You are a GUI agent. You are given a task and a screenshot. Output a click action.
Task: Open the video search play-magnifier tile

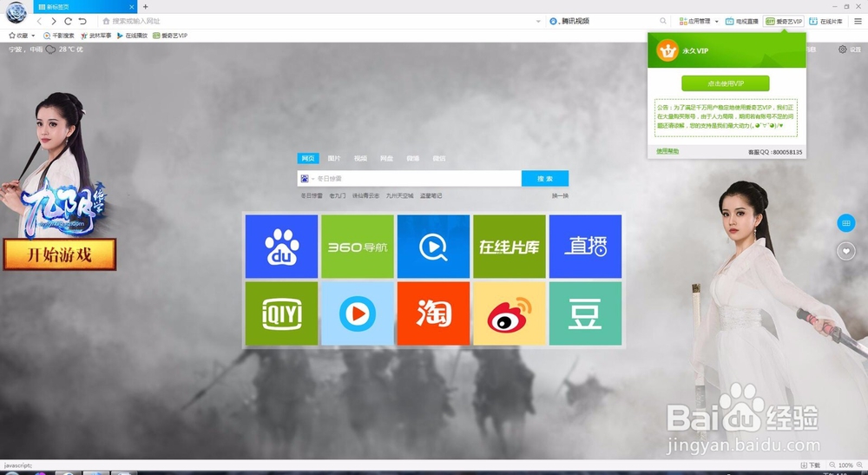tap(433, 247)
